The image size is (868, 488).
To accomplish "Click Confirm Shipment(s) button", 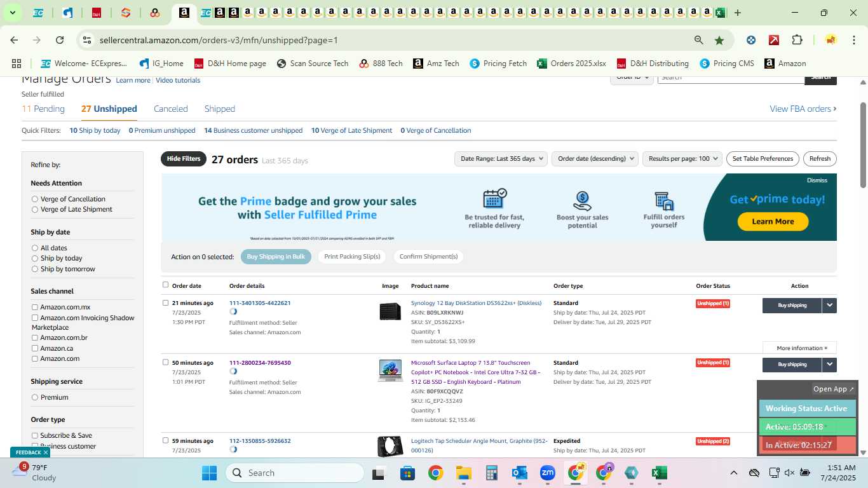I will tap(428, 257).
